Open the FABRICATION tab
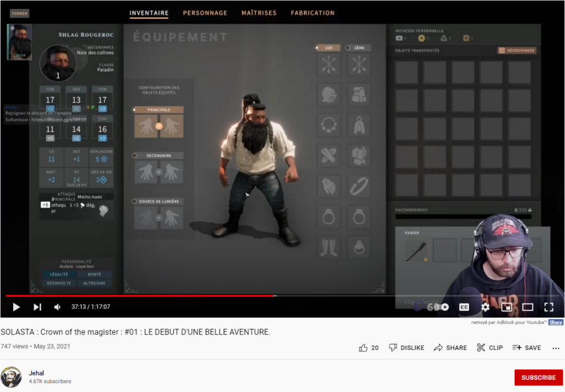565x392 pixels. [x=313, y=13]
